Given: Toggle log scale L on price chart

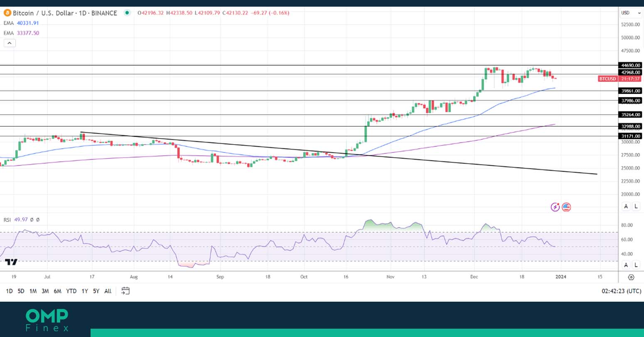Looking at the screenshot, I should (x=636, y=207).
